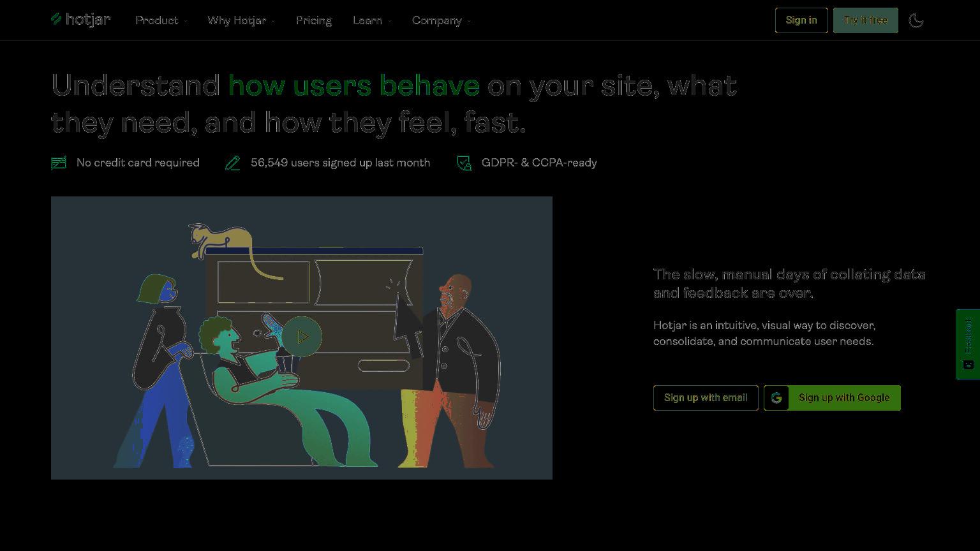Expand the Why Hotjar dropdown

tap(241, 20)
